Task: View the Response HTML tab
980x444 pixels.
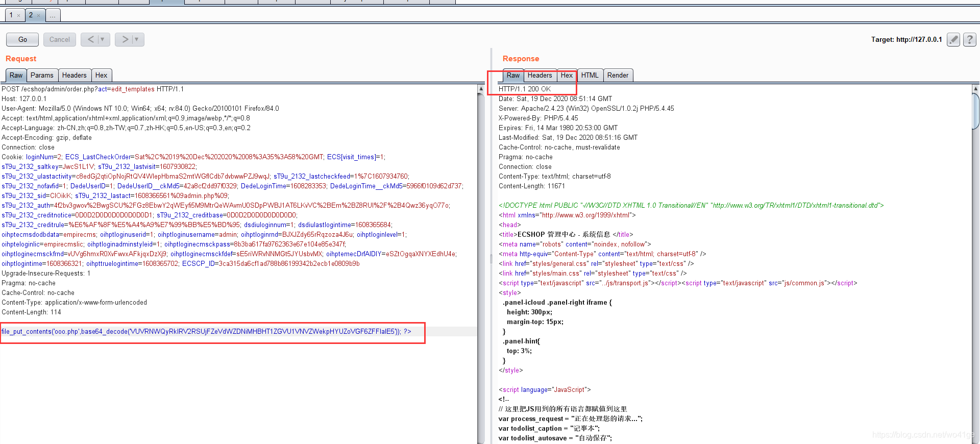Action: 590,75
